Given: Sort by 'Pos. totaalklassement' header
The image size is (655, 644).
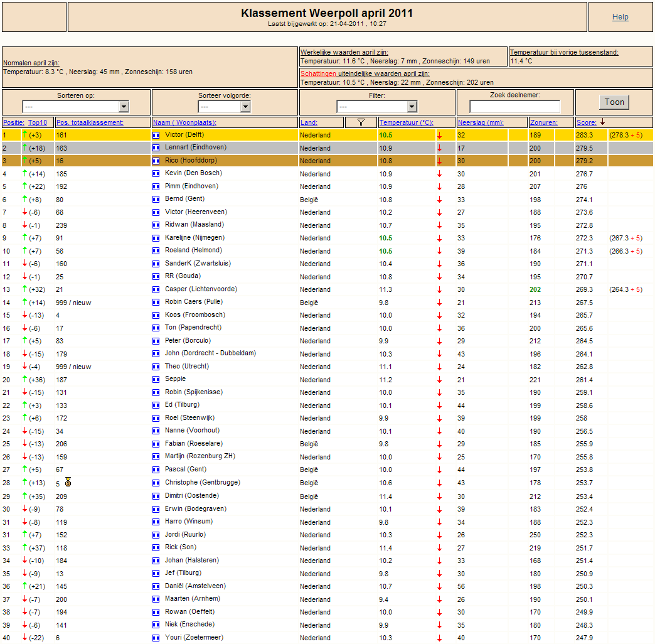Looking at the screenshot, I should click(90, 122).
